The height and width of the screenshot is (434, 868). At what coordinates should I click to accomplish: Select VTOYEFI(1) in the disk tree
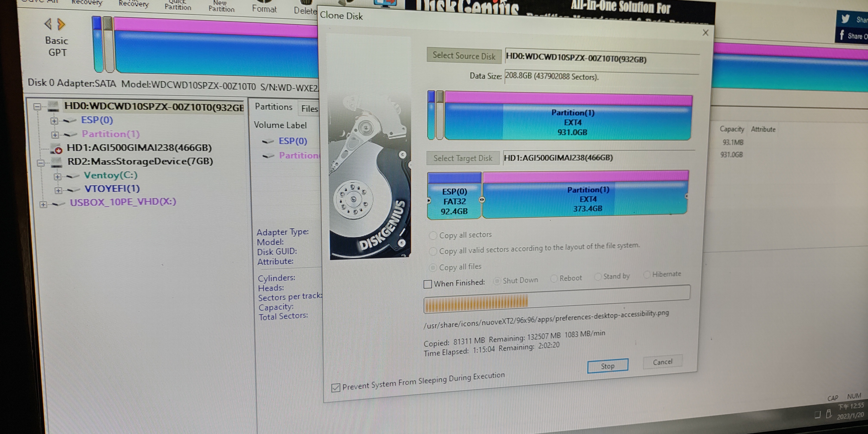point(112,189)
